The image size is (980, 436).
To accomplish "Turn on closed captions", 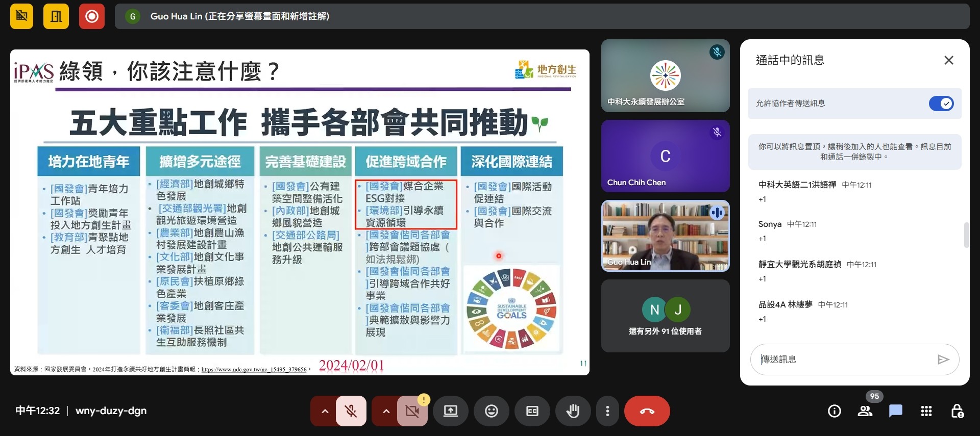I will (x=532, y=411).
